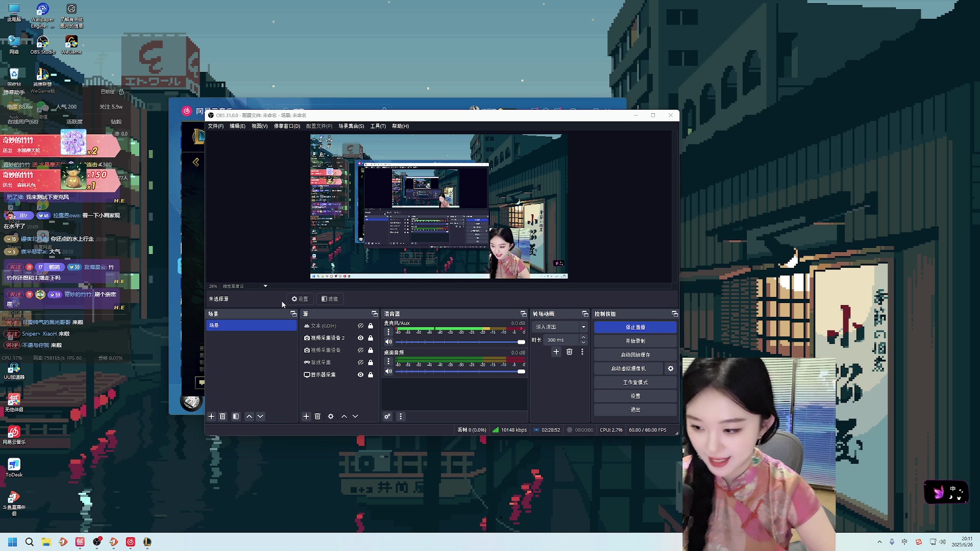
Task: Undock the 混音器 panel via float icon
Action: pyautogui.click(x=523, y=314)
